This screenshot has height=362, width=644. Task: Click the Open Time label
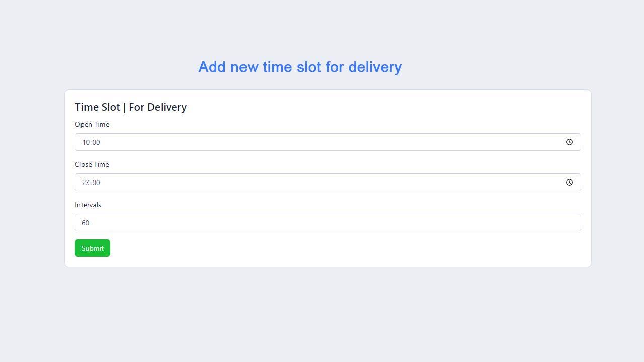(92, 125)
